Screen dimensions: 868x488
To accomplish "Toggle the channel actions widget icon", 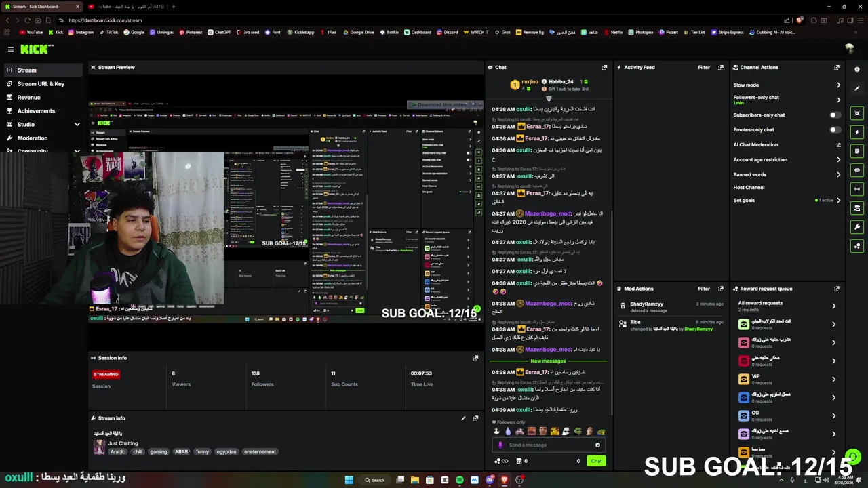I will pos(857,208).
